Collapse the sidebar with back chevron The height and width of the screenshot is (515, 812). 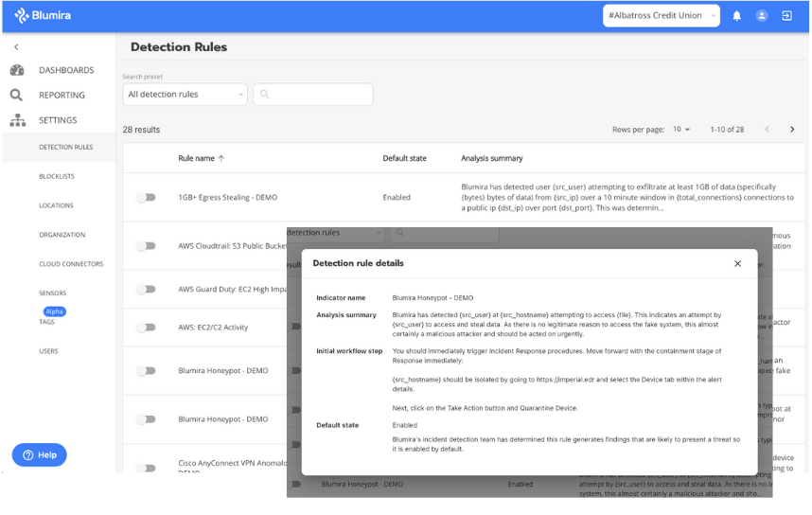click(x=17, y=47)
